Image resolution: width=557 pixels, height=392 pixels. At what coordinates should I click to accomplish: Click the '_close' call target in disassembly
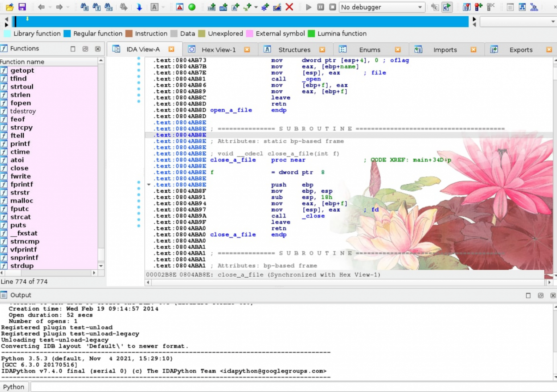313,216
